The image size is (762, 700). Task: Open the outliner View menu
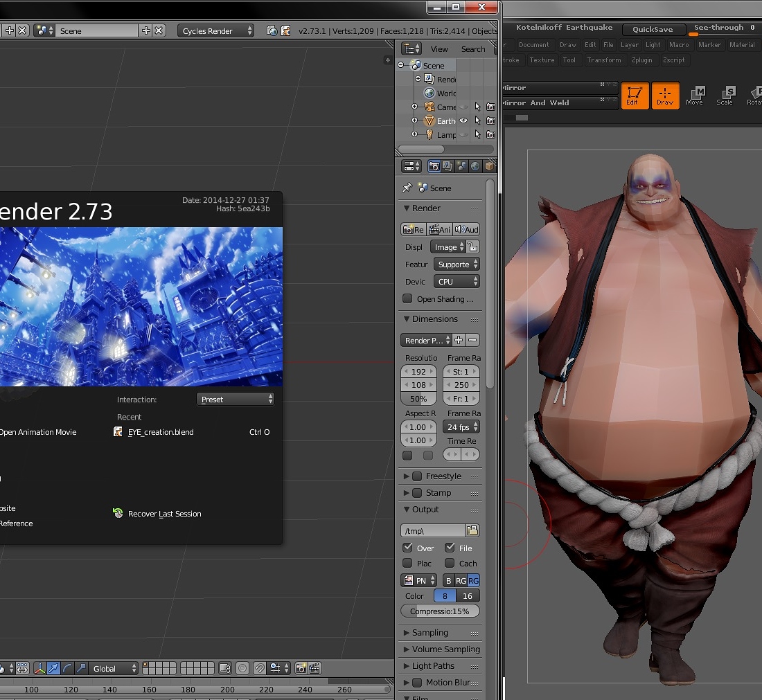tap(438, 49)
